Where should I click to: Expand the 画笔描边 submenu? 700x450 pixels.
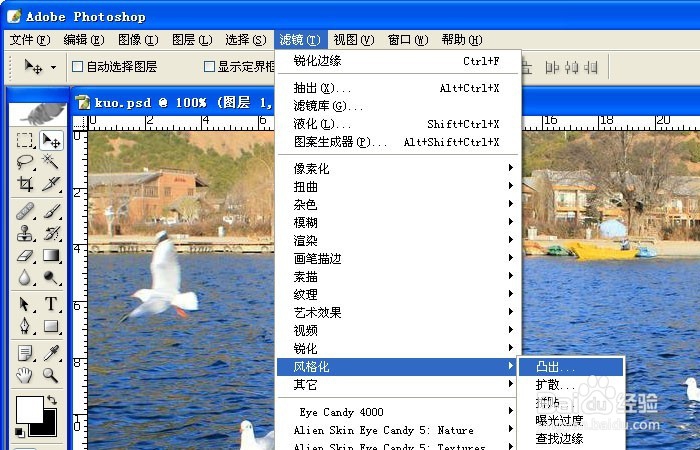pos(398,258)
